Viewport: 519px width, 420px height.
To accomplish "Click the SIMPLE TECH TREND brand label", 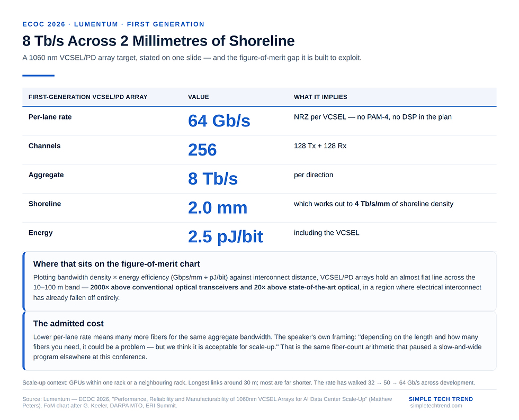I will 441,399.
